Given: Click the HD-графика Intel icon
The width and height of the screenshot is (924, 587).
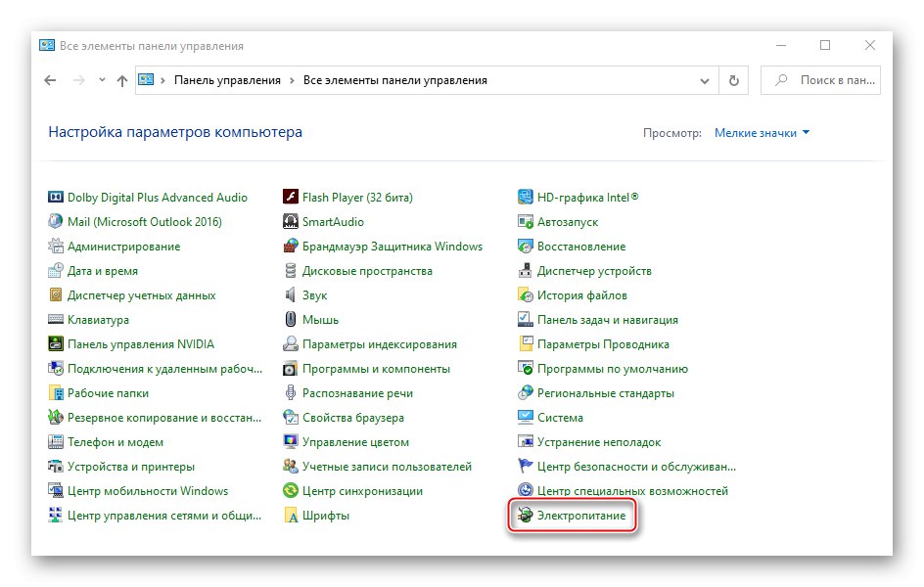Looking at the screenshot, I should [x=525, y=198].
